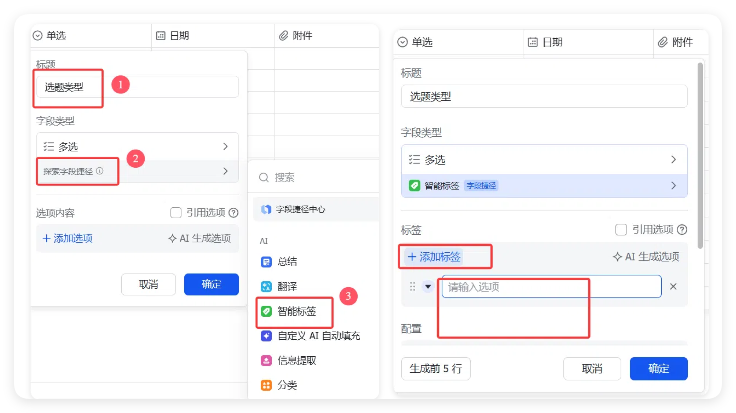Screen dimensions: 736x413
Task: Open 字段捷径中心 entry
Action: point(315,209)
